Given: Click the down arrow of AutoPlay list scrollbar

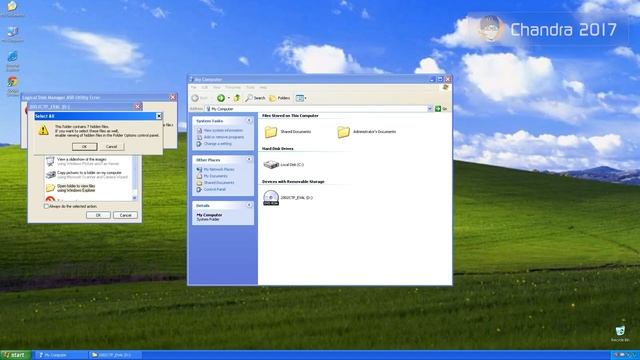Looking at the screenshot, I should pos(135,198).
